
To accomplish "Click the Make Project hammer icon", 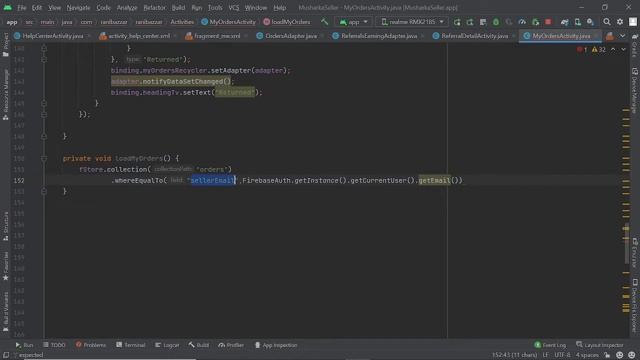I will [x=324, y=22].
